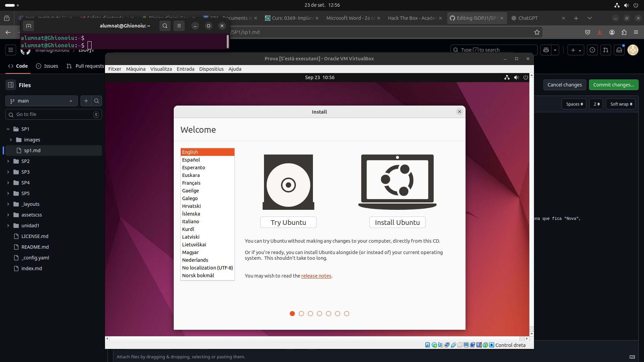The width and height of the screenshot is (644, 362).
Task: Open the Soft wrap dropdown
Action: coord(621,104)
